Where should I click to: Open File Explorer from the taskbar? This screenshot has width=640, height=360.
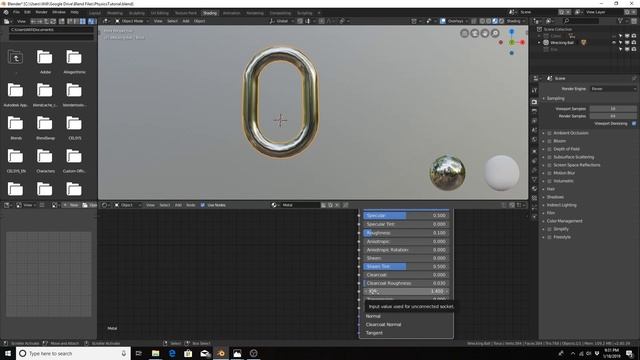tap(156, 353)
